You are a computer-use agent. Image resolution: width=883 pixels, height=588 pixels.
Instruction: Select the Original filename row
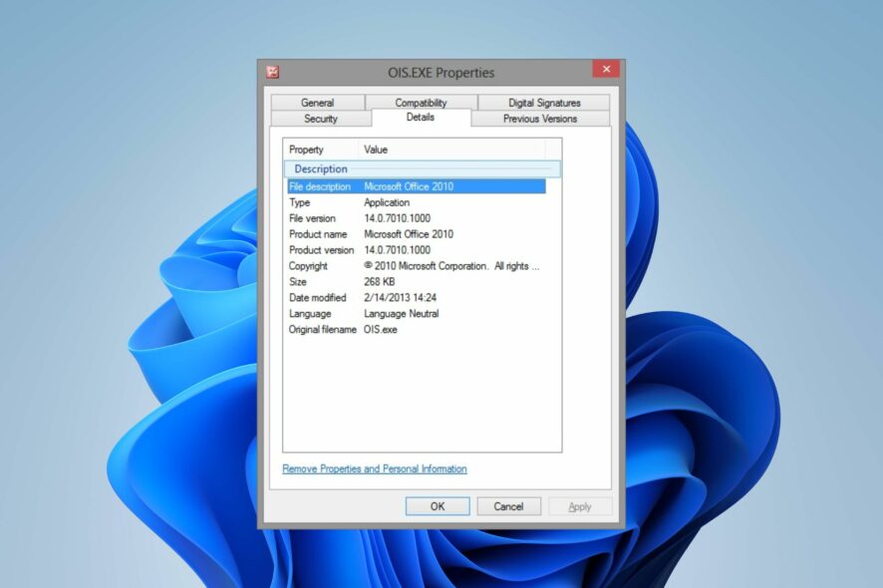click(x=417, y=330)
